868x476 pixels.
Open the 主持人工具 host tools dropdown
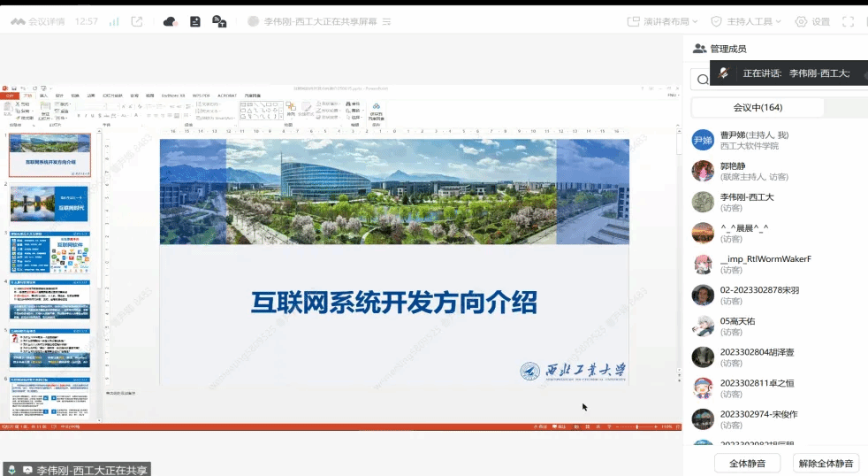coord(741,21)
